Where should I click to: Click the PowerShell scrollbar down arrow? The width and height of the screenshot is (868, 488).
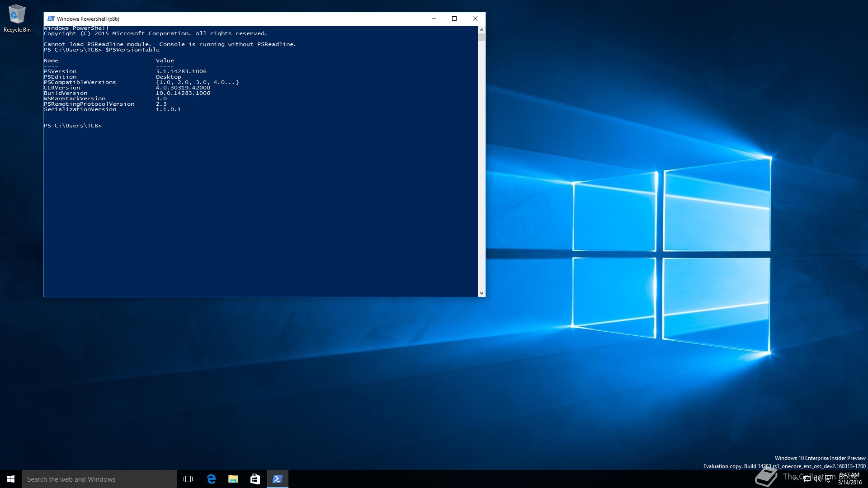coord(481,293)
